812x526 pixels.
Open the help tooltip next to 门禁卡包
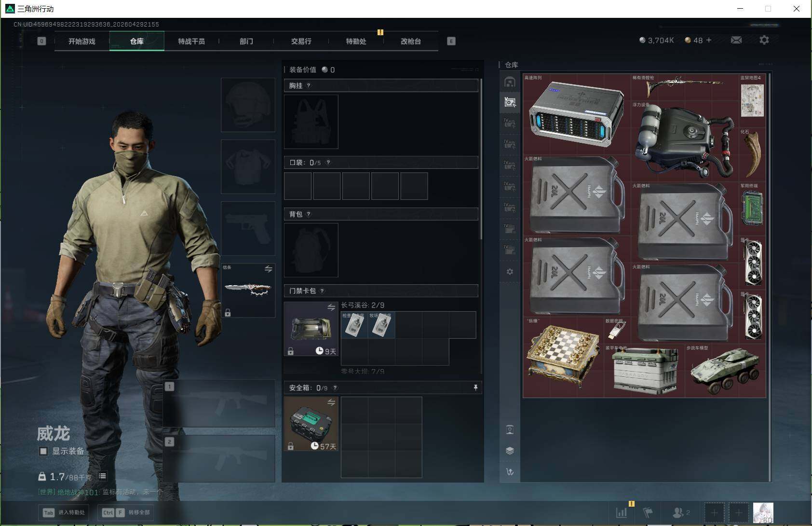322,291
